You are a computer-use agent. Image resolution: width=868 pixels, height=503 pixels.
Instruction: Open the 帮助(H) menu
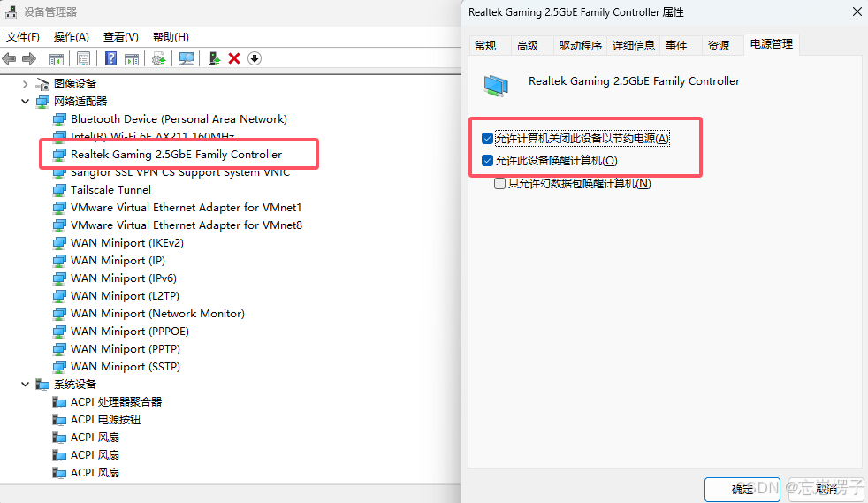171,37
